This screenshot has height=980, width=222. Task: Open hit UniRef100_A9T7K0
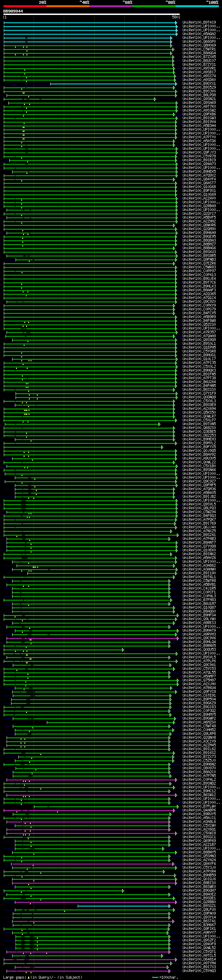pyautogui.click(x=199, y=106)
